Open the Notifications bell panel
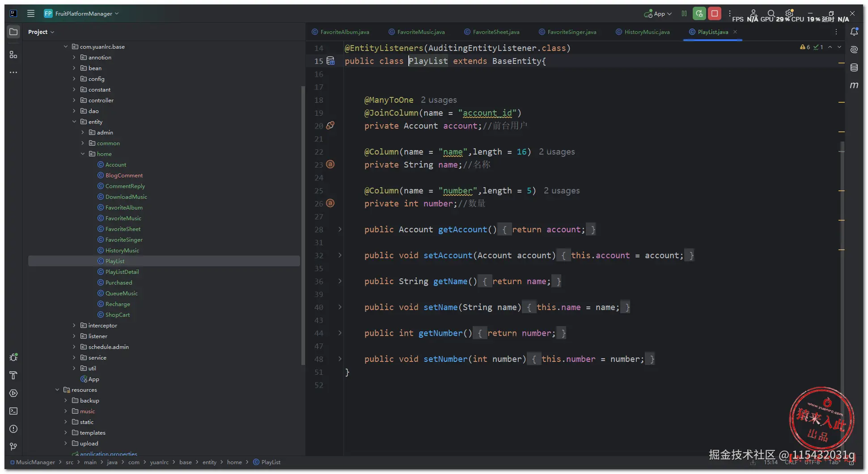The image size is (868, 474). (x=854, y=32)
